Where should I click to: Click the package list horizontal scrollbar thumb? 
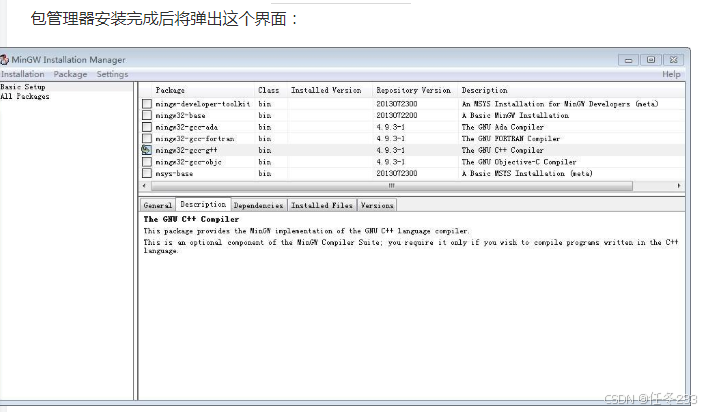pos(392,185)
